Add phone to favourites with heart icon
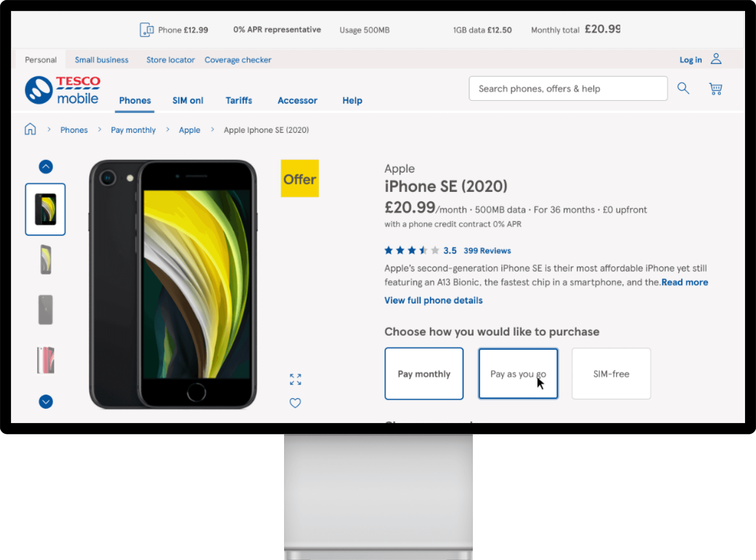Screen dimensions: 756x560 click(x=295, y=403)
